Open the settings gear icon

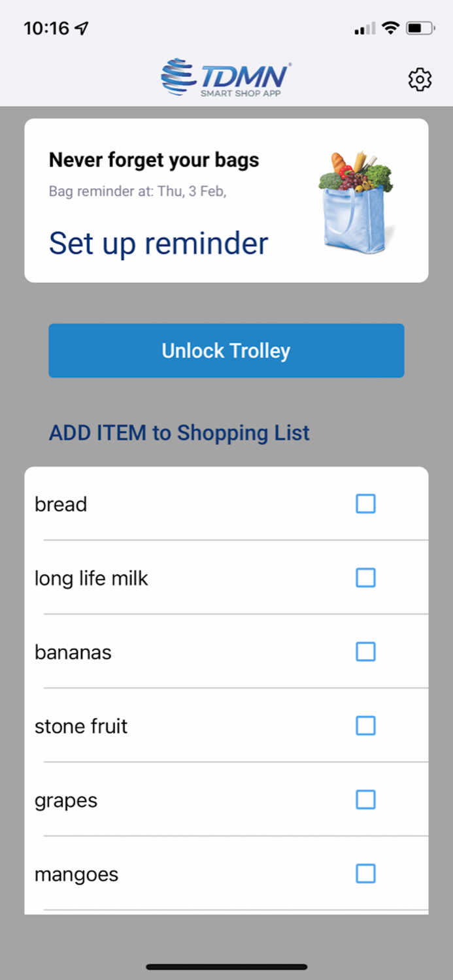(x=419, y=80)
